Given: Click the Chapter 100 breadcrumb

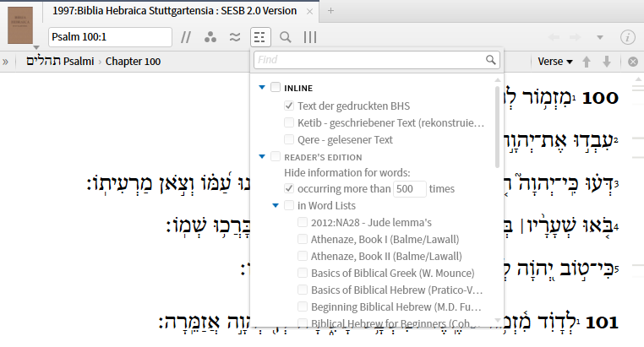Looking at the screenshot, I should [x=133, y=61].
